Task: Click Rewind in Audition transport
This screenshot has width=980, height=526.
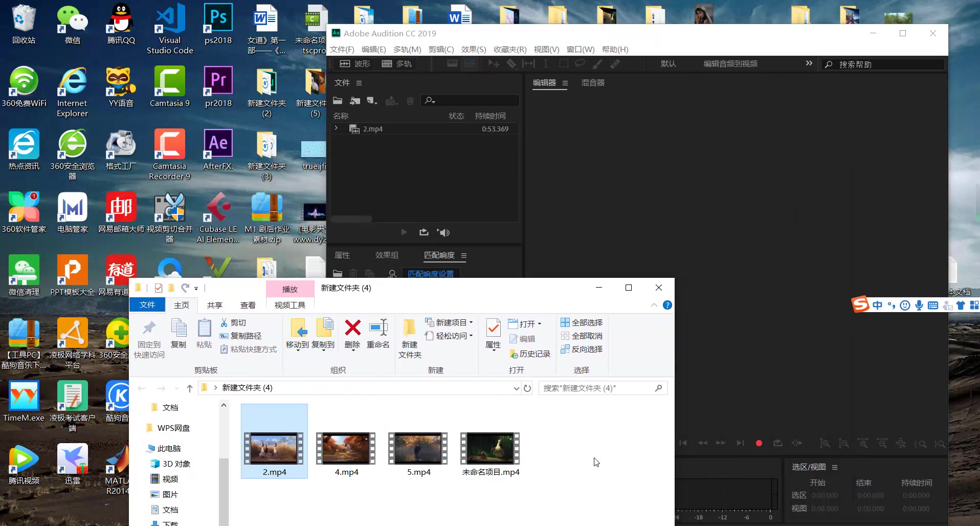Action: 703,443
